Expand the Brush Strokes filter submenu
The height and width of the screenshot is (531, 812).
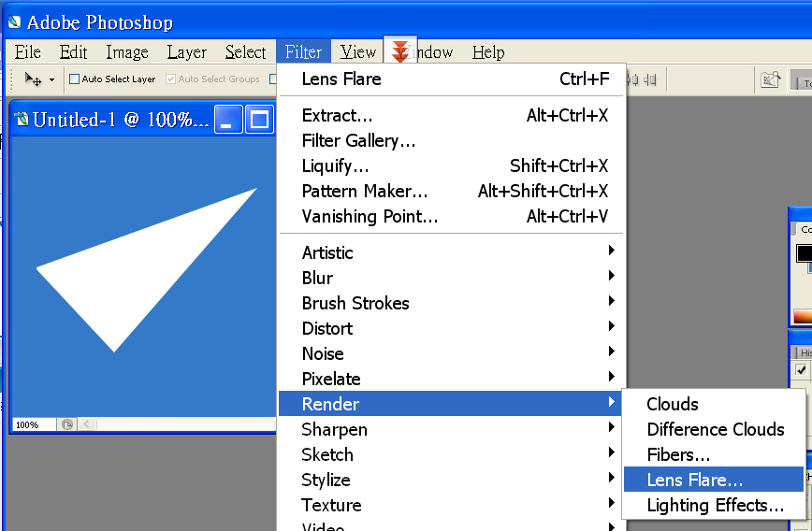click(451, 303)
